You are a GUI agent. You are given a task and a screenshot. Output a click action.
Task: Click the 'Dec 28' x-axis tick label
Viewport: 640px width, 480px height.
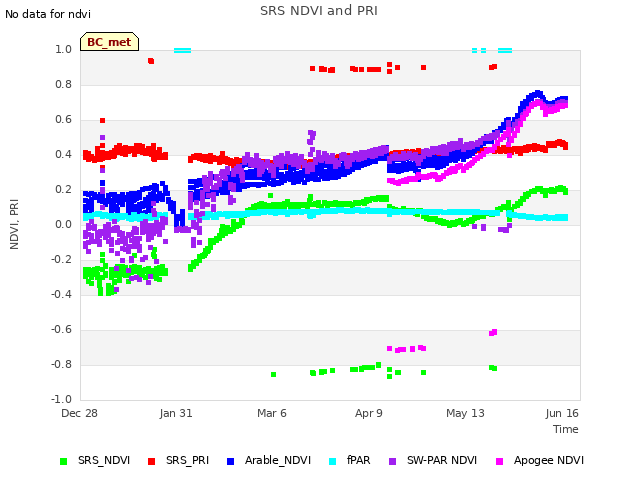click(x=79, y=413)
